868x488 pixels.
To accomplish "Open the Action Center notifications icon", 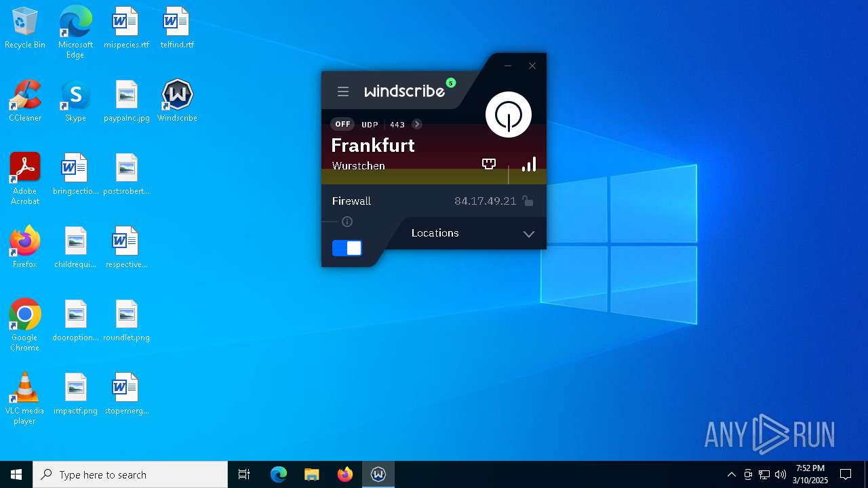I will tap(846, 474).
